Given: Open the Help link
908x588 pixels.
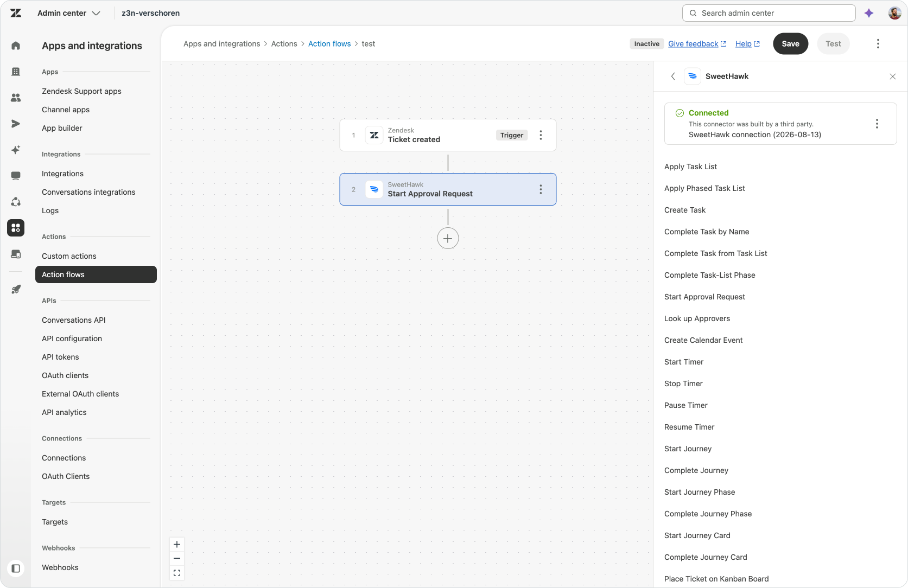Looking at the screenshot, I should (748, 44).
